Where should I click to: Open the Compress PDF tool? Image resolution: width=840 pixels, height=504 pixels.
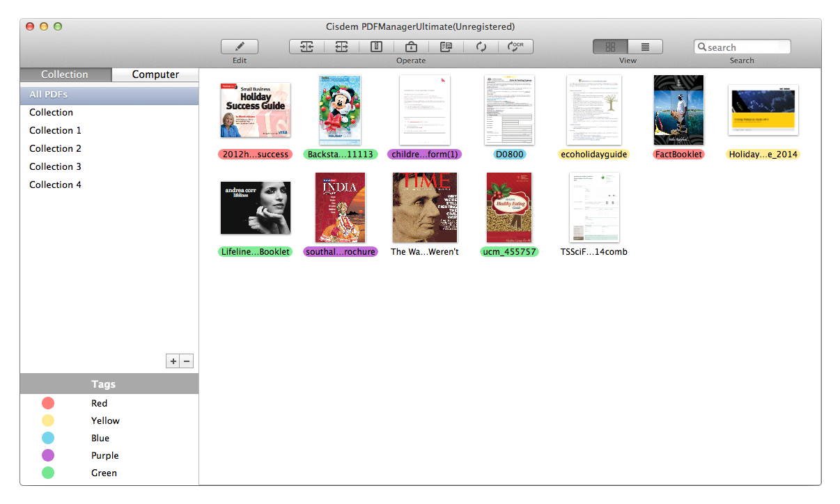tap(376, 47)
